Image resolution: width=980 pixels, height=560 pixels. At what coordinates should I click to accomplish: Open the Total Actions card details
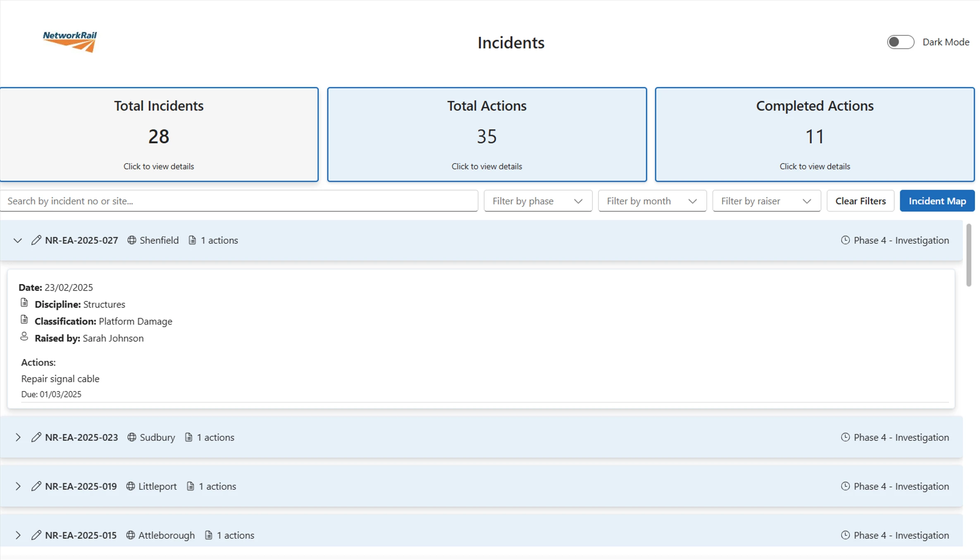486,134
